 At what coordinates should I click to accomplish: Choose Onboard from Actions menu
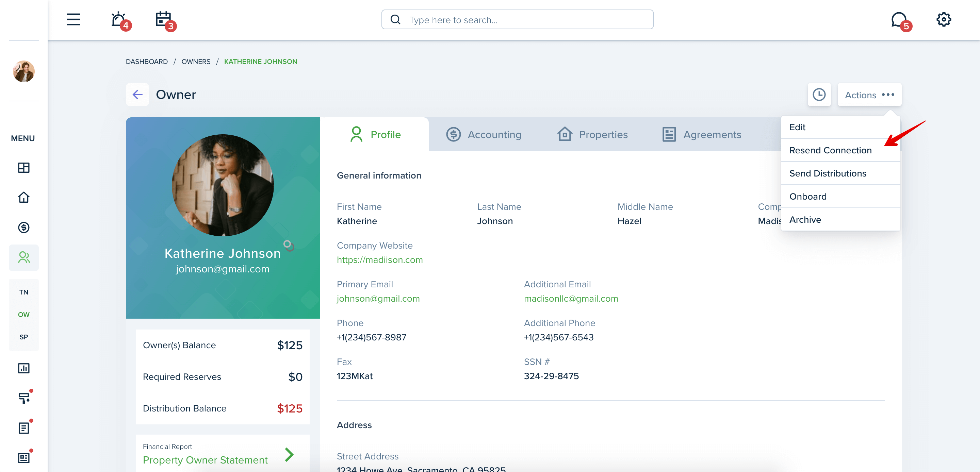[840, 197]
